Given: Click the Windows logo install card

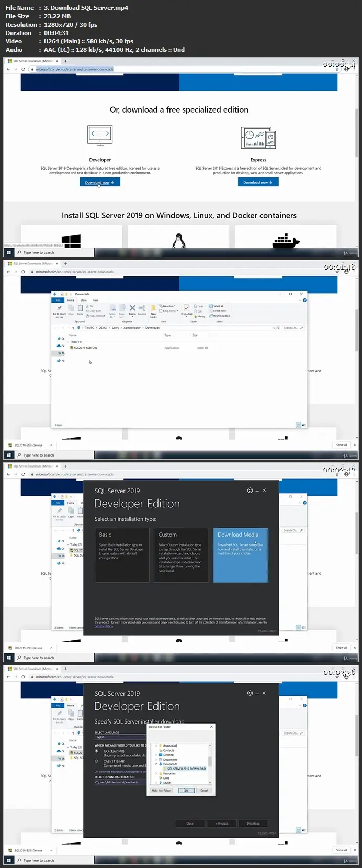Looking at the screenshot, I should 71,237.
